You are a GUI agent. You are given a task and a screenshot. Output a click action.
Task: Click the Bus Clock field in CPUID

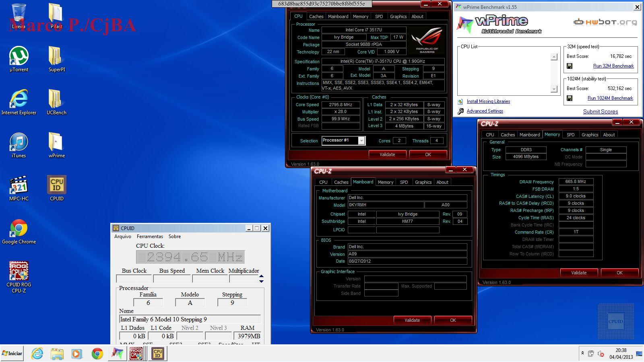(x=134, y=279)
